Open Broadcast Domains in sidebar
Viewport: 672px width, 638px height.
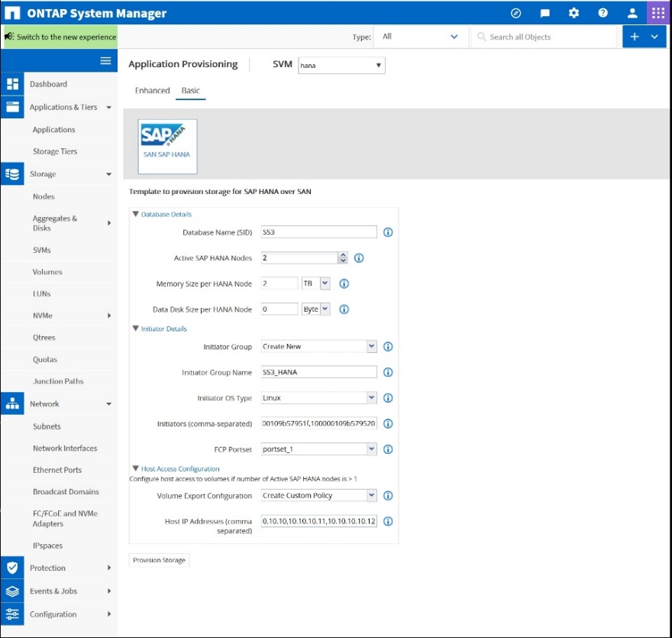click(66, 492)
